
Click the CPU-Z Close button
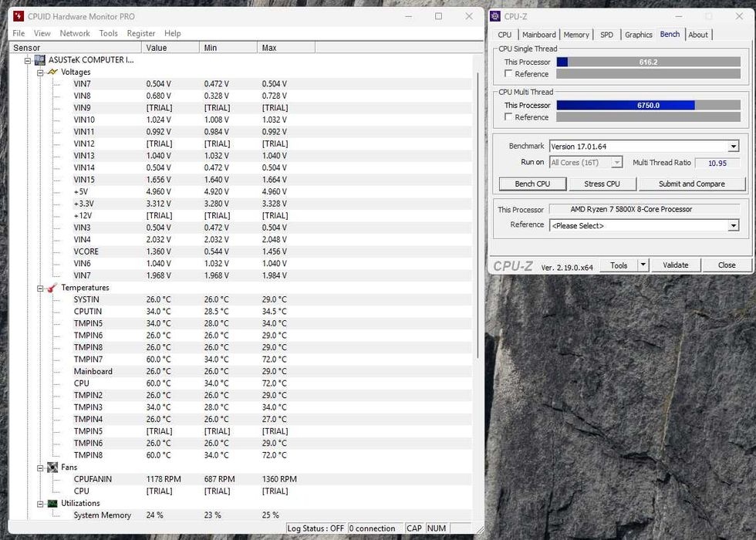coord(727,265)
